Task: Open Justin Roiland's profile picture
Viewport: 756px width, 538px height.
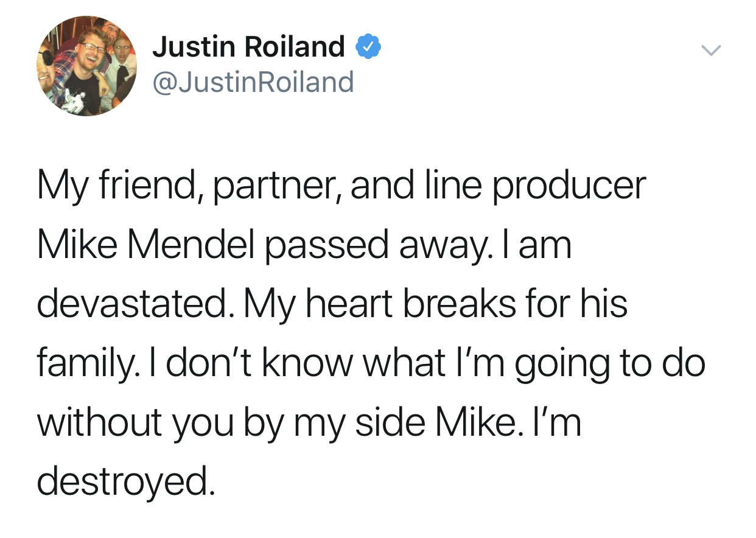Action: 87,66
